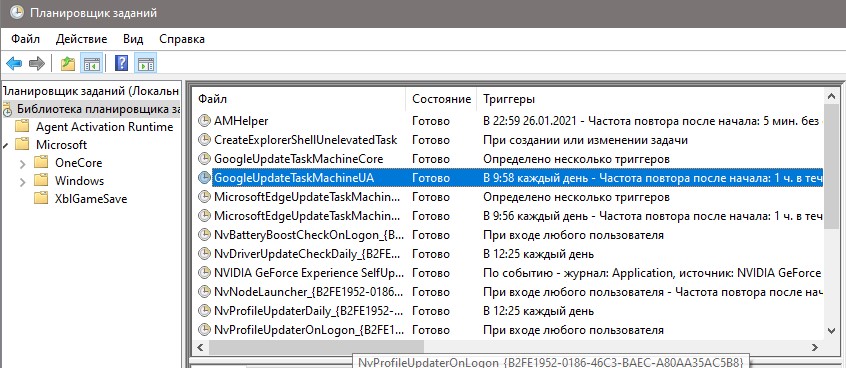Click the MicrosoftEdgeUpdate 'В 9:56' row clock icon
This screenshot has height=368, width=846.
[204, 216]
